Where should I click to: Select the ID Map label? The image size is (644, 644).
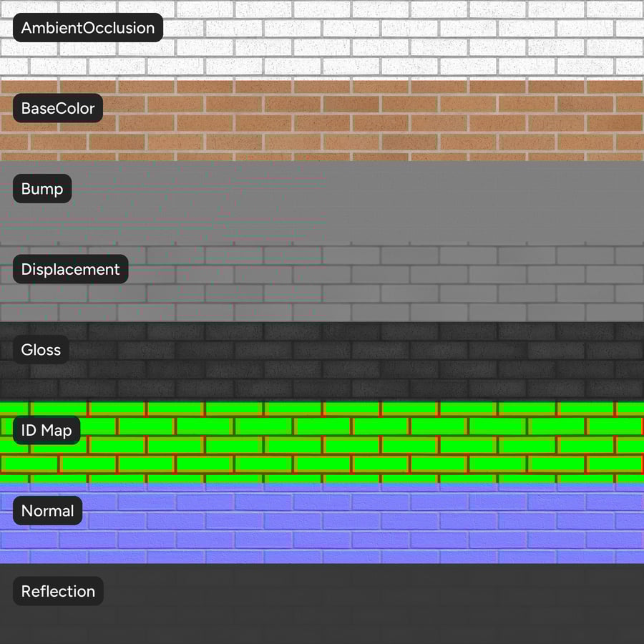point(46,430)
